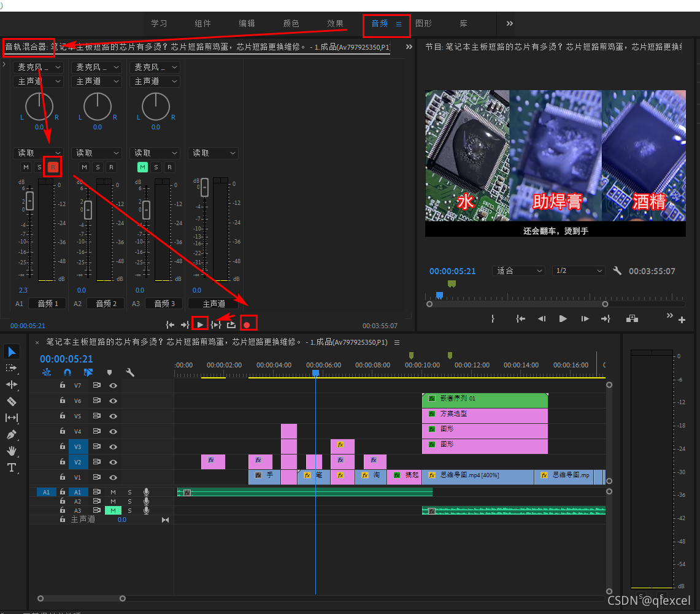Add a marker in timeline toolbar
700x614 pixels.
(109, 372)
